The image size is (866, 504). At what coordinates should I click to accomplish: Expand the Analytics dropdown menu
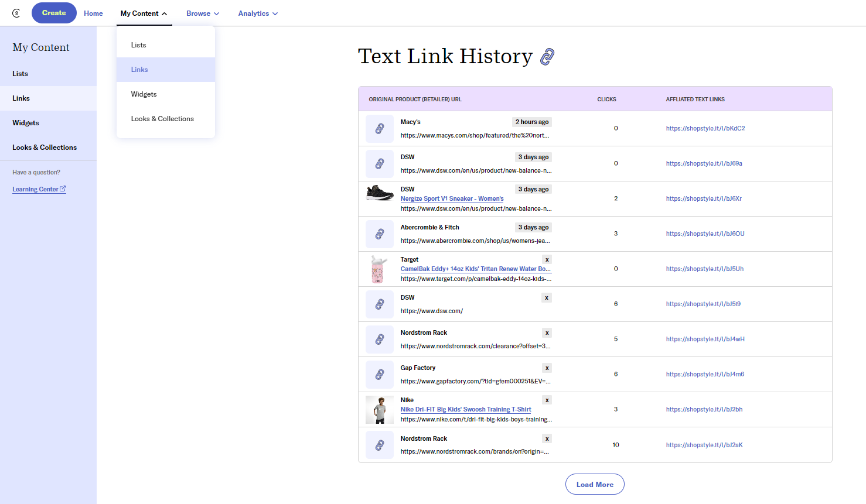click(x=258, y=13)
